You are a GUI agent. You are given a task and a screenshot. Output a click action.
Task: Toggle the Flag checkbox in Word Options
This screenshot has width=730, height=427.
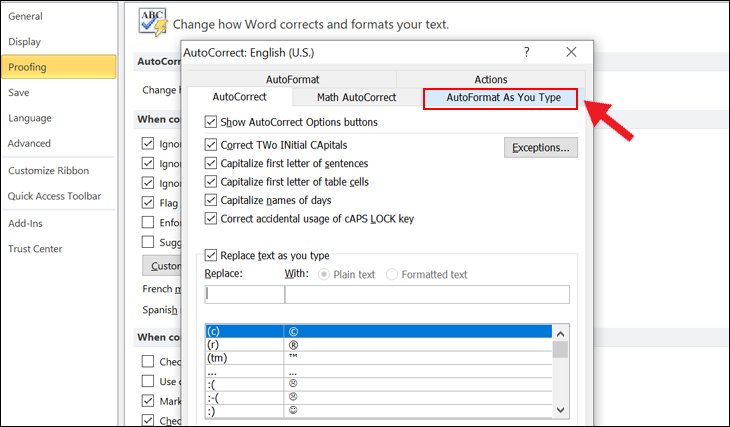tap(148, 203)
